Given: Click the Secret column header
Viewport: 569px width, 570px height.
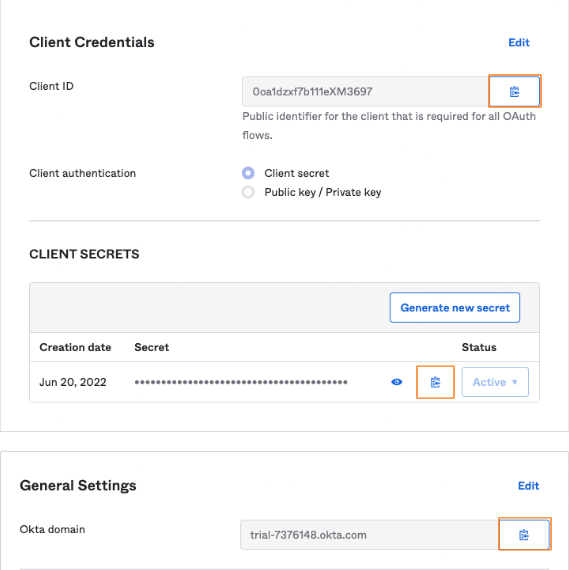Looking at the screenshot, I should [x=152, y=347].
